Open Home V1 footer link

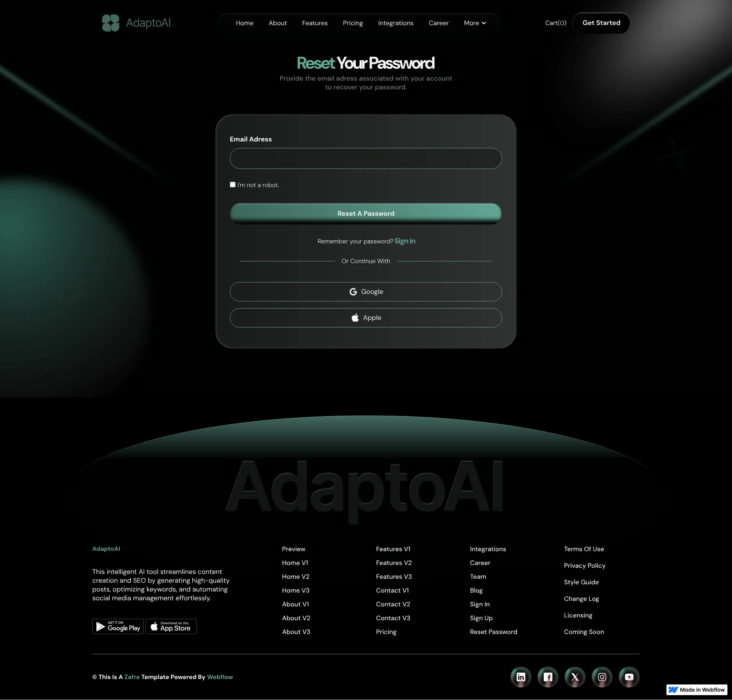click(295, 563)
